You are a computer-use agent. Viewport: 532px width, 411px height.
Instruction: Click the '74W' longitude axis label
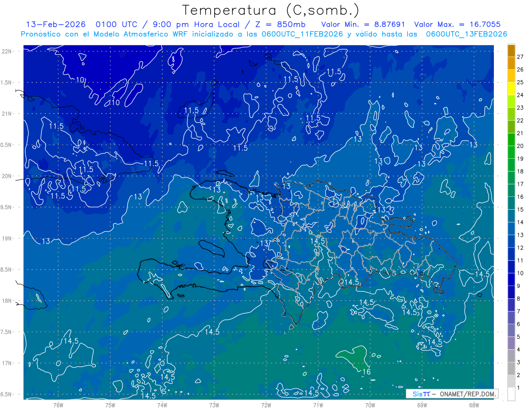coord(162,405)
